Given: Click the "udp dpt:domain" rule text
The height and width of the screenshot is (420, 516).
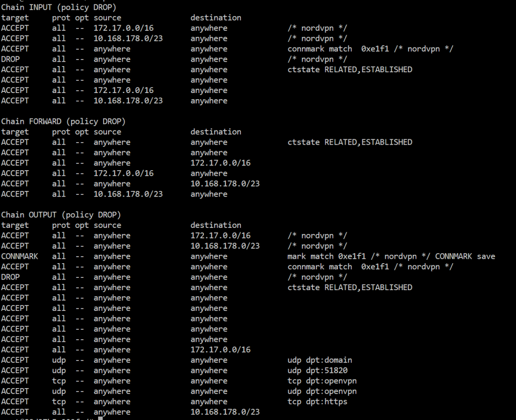Looking at the screenshot, I should (320, 360).
